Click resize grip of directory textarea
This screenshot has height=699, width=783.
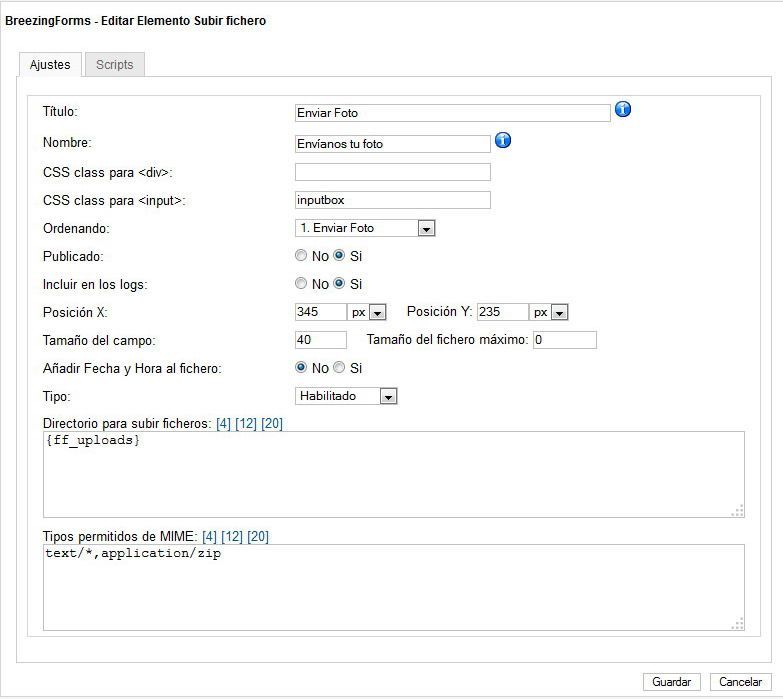(738, 511)
